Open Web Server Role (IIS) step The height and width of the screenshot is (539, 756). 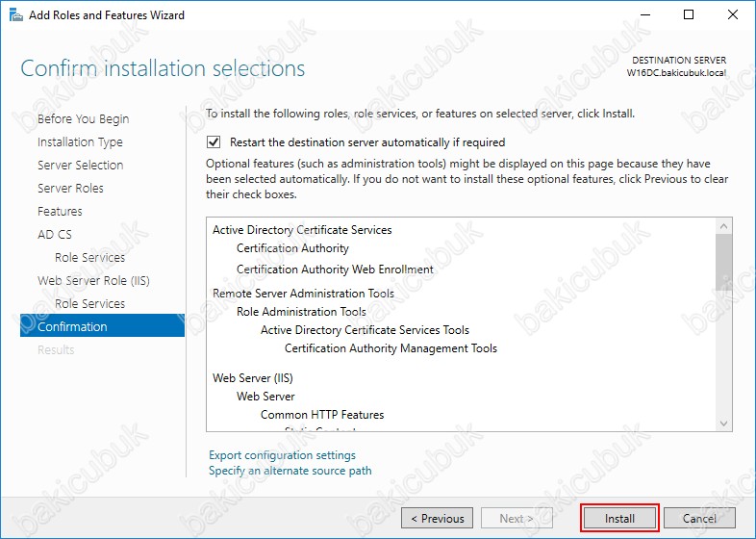coord(93,281)
